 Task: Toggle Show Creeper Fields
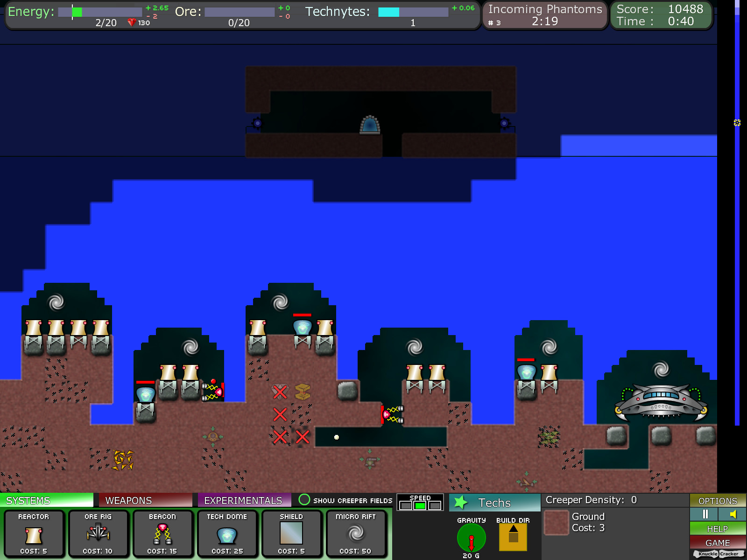coord(304,500)
